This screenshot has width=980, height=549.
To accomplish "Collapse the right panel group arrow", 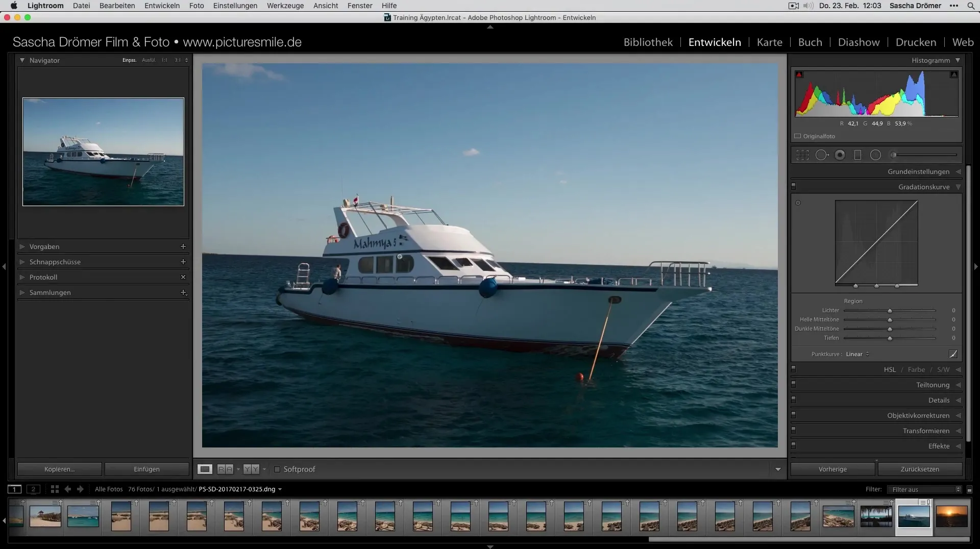I will [x=976, y=266].
